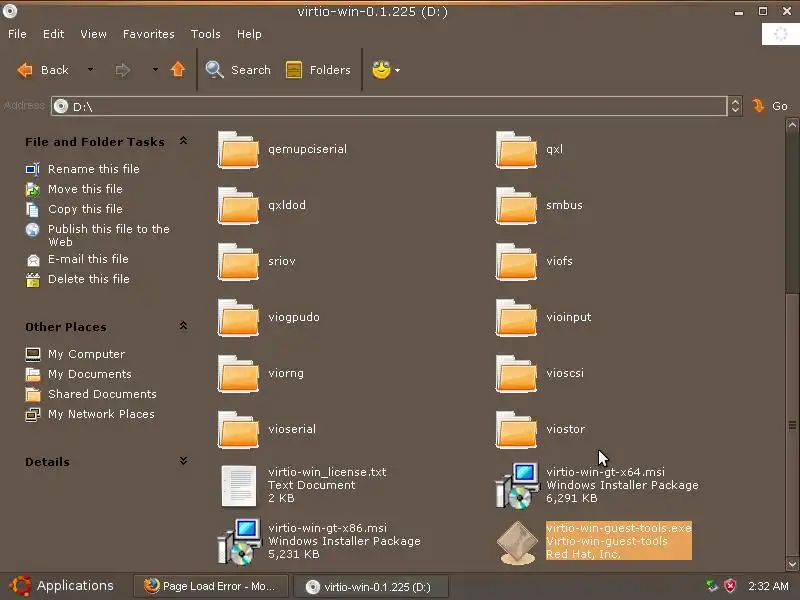Toggle the Folders pane button
The image size is (800, 600).
[x=318, y=70]
